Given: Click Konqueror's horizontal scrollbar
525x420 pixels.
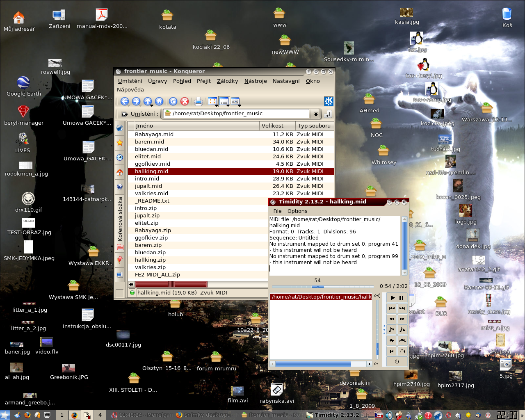Looking at the screenshot, I should point(171,284).
